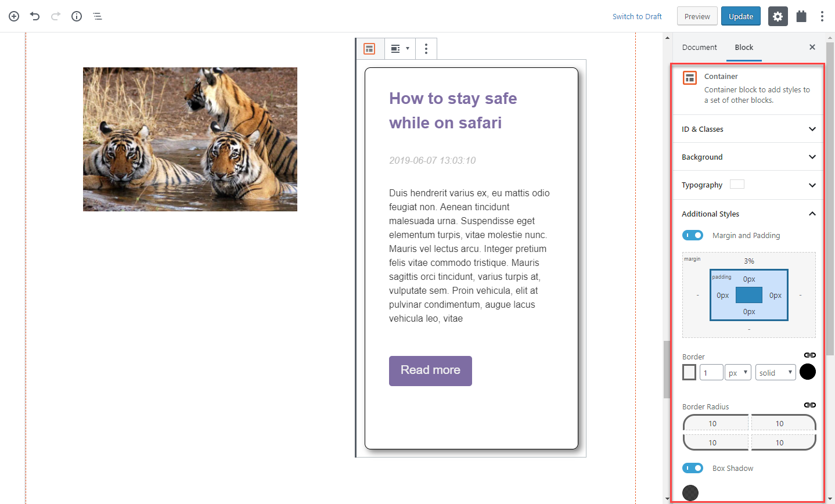This screenshot has height=504, width=835.
Task: Open the plugin icon next to settings gear
Action: pos(801,16)
